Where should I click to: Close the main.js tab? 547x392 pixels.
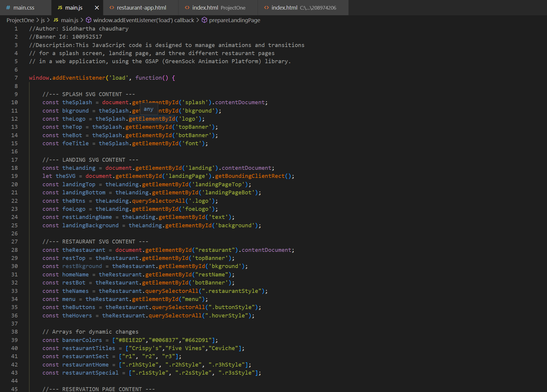point(97,8)
